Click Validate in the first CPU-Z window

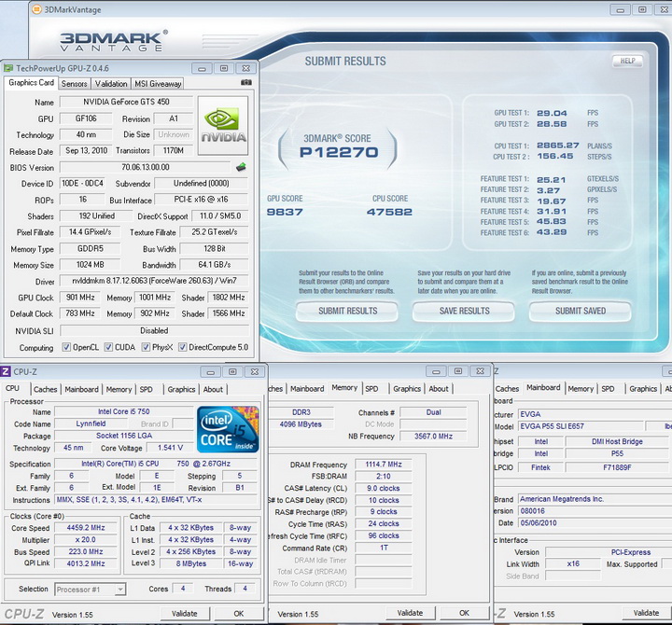[x=185, y=614]
